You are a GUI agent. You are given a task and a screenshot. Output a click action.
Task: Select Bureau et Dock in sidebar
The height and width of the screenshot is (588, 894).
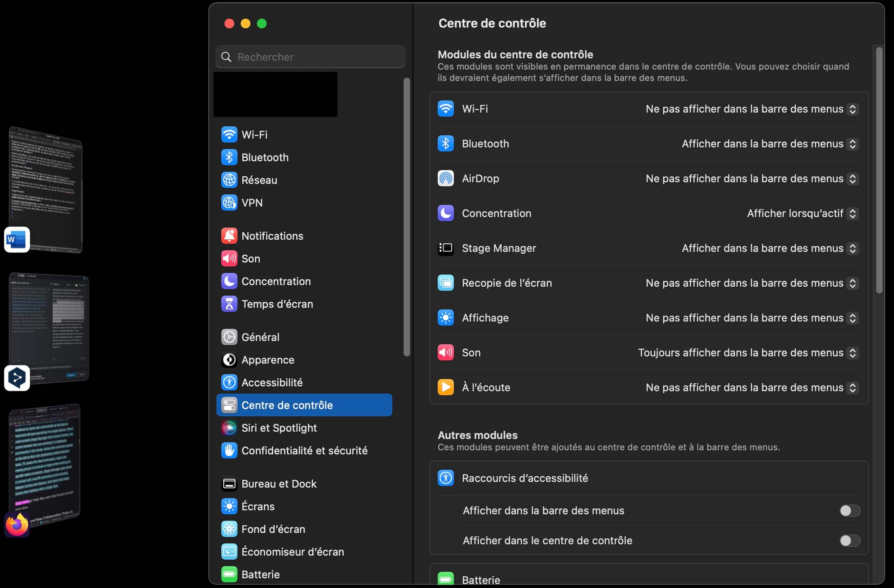279,484
